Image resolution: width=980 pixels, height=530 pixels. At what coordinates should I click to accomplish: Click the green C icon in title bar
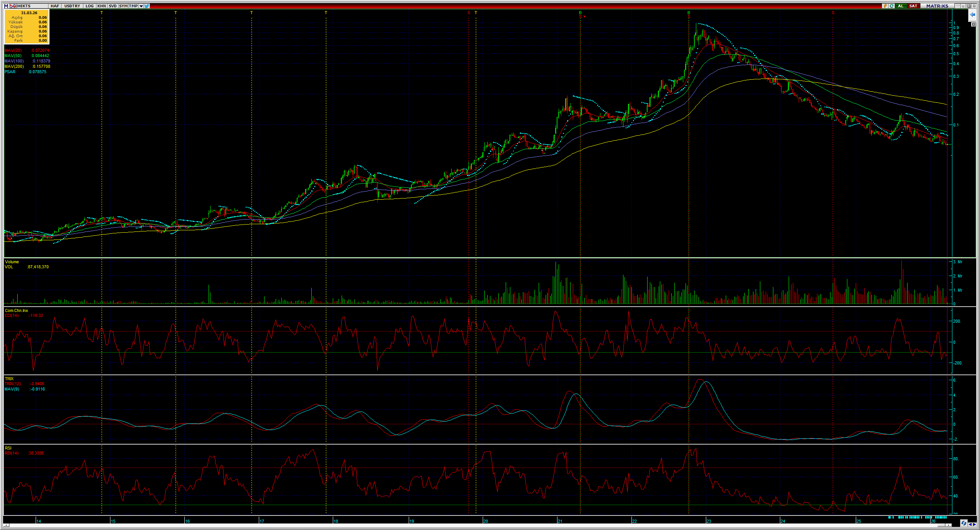click(x=891, y=6)
